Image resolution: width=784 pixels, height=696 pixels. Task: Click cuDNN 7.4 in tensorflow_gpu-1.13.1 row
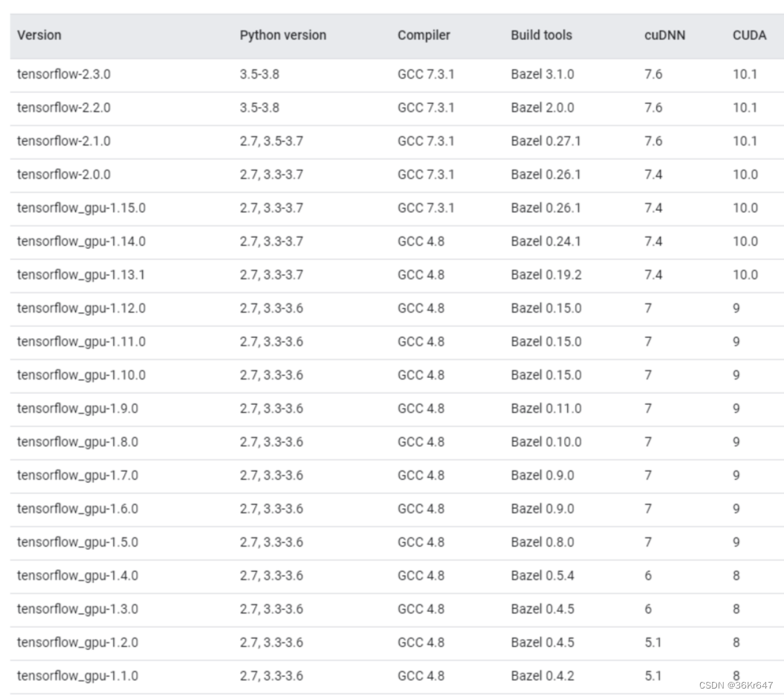(653, 276)
